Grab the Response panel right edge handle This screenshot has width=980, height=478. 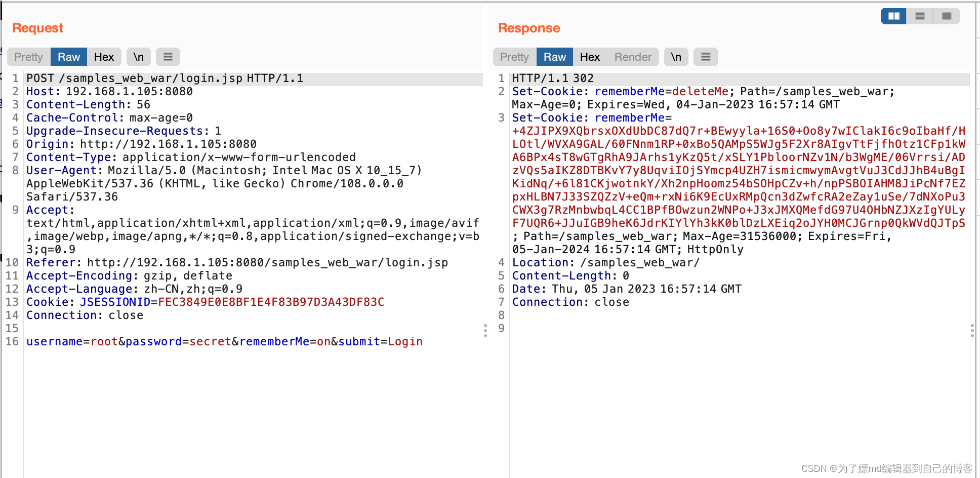click(972, 331)
